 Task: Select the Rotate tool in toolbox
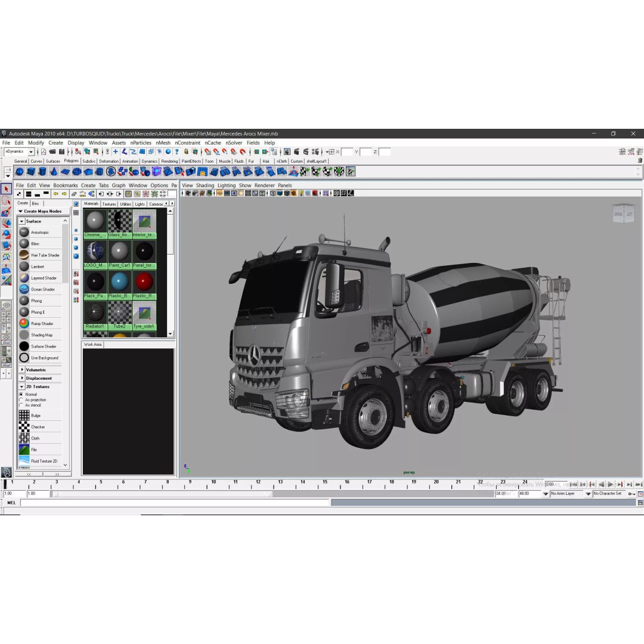point(6,234)
